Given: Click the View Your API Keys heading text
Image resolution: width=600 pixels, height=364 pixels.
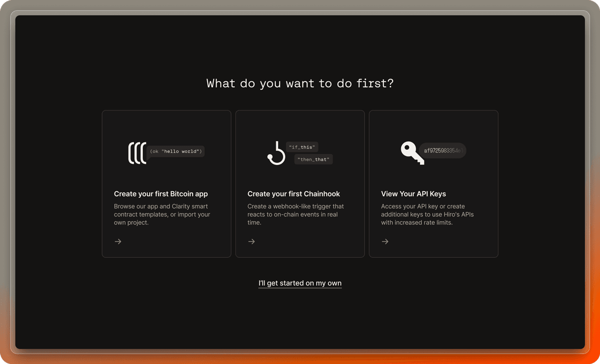Looking at the screenshot, I should pos(413,193).
